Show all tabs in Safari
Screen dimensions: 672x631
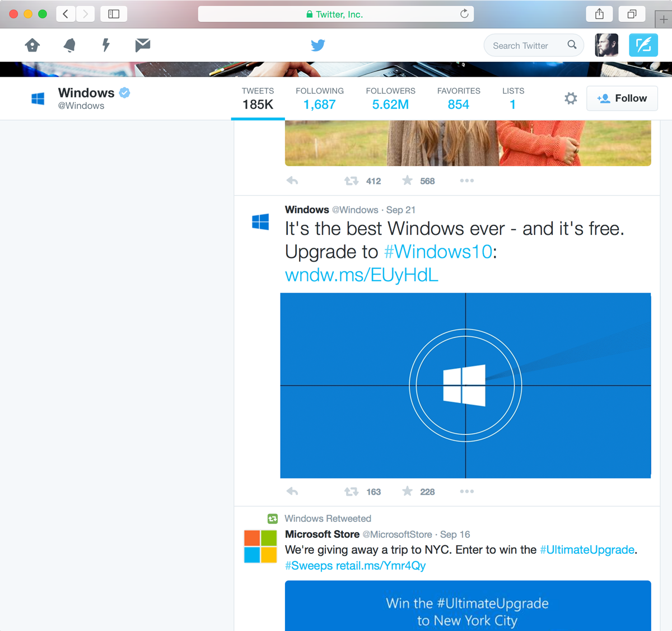(632, 14)
